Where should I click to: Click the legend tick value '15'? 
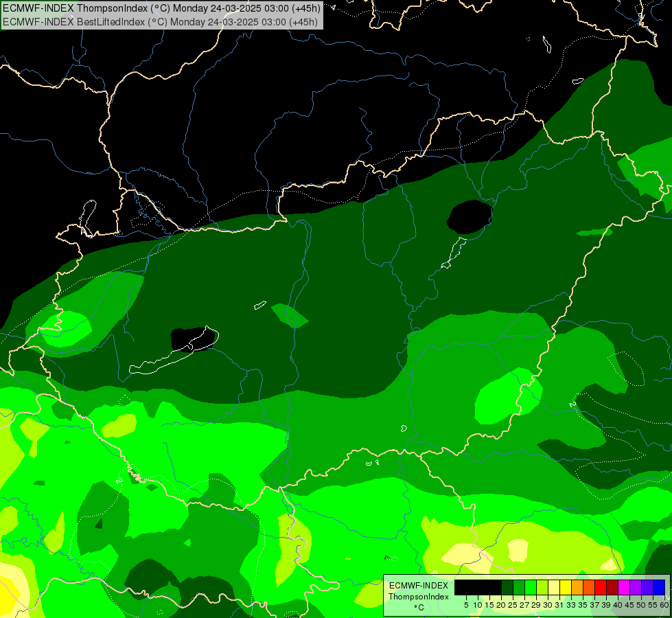(x=489, y=605)
